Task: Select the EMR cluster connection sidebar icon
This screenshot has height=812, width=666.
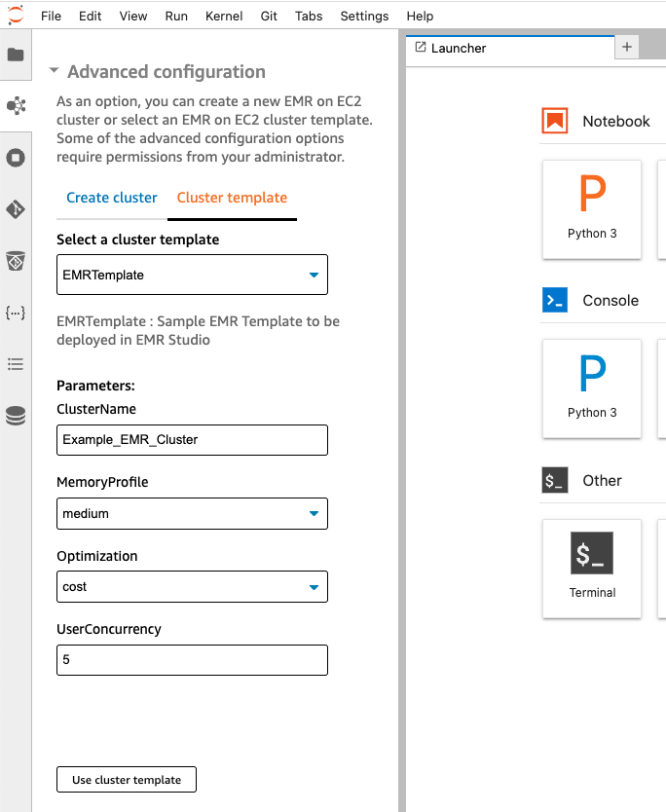Action: [x=15, y=105]
